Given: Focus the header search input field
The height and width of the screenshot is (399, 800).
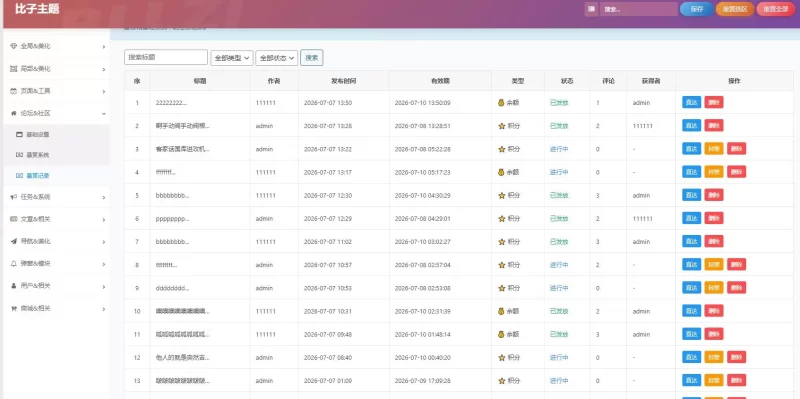Looking at the screenshot, I should click(x=639, y=9).
